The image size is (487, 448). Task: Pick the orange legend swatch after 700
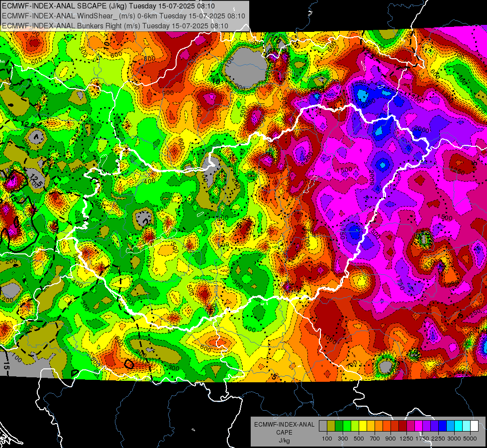(379, 426)
